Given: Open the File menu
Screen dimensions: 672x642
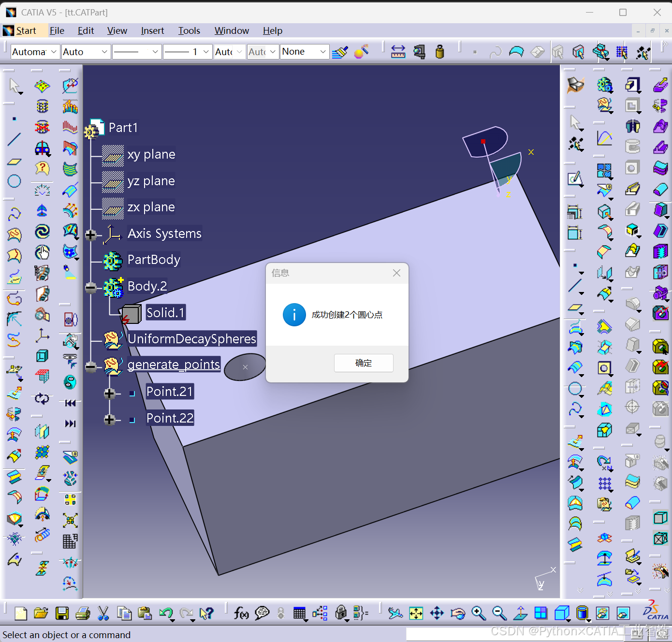Looking at the screenshot, I should coord(57,30).
